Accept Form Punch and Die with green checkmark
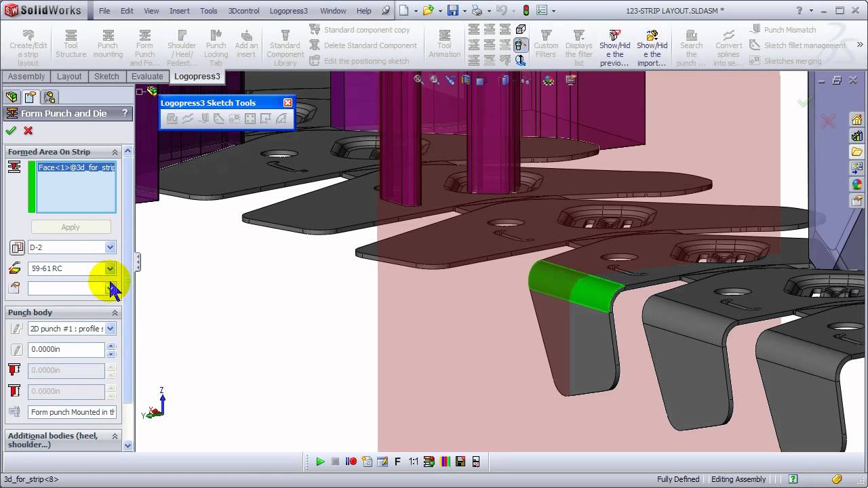The width and height of the screenshot is (868, 488). 11,131
